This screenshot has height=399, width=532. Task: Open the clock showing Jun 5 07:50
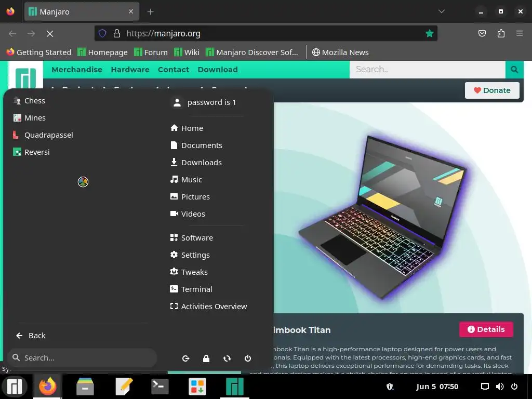tap(437, 387)
